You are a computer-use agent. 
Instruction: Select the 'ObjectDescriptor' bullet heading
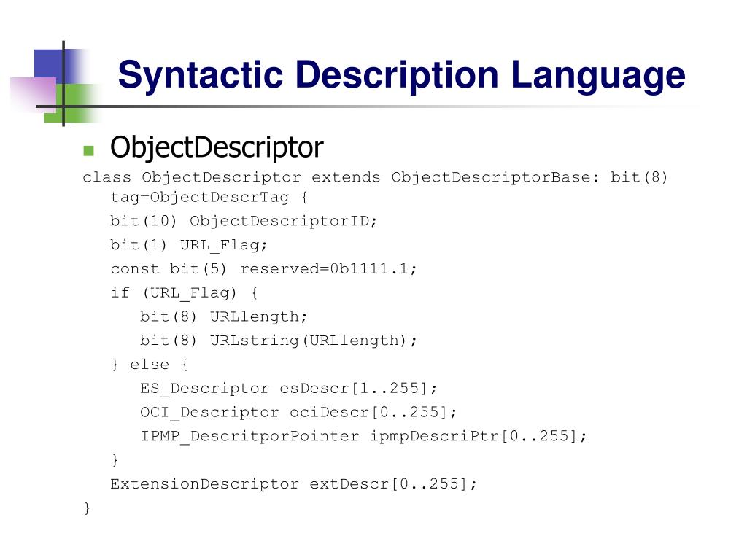[x=216, y=147]
